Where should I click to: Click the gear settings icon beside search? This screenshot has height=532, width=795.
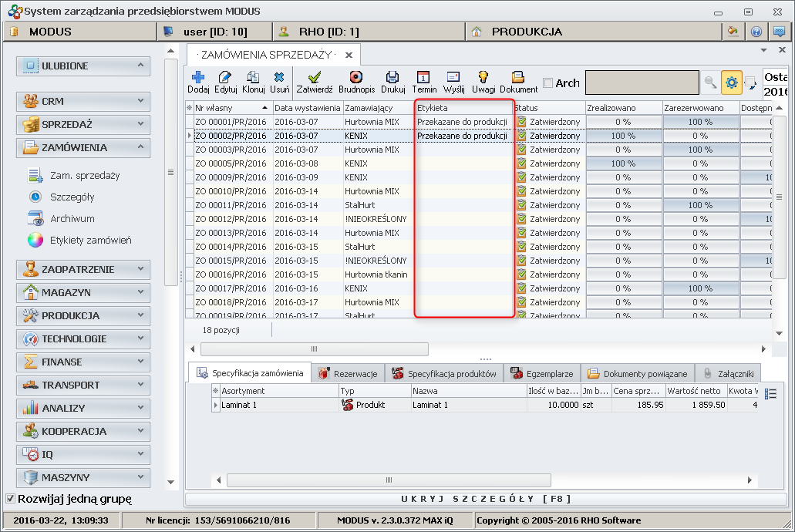coord(731,82)
